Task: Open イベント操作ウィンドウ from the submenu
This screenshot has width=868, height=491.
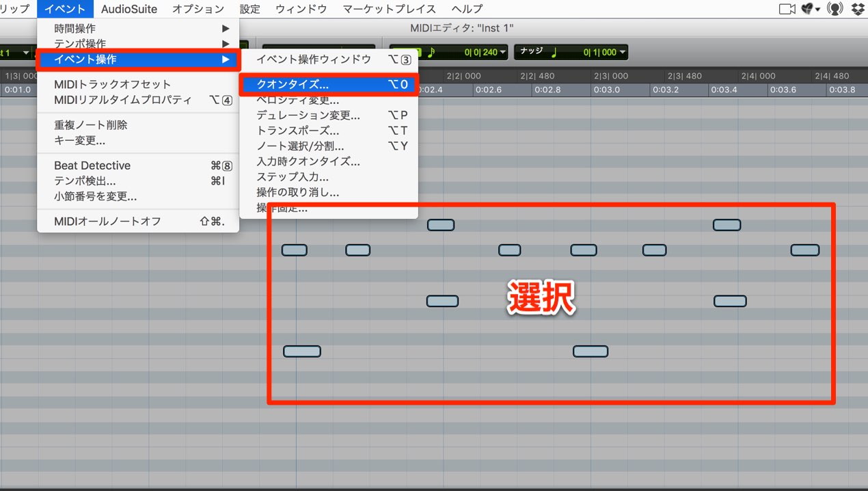Action: coord(329,59)
